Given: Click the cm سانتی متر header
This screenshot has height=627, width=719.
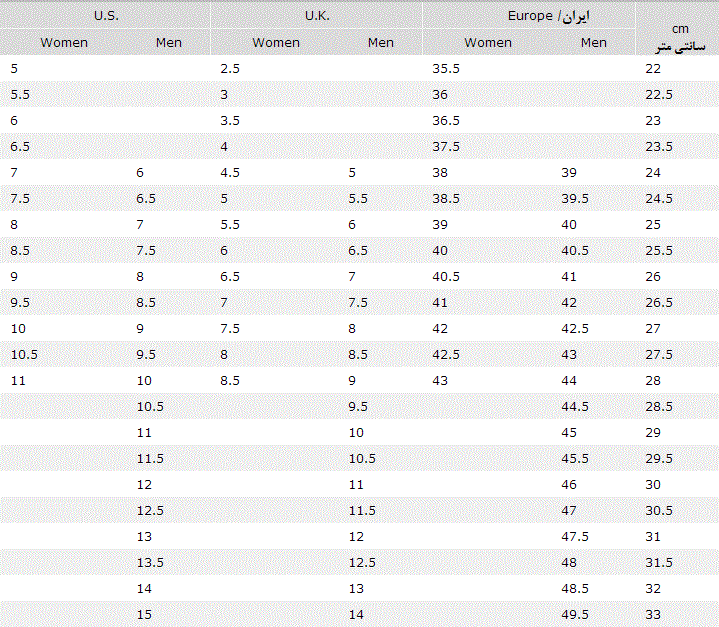Looking at the screenshot, I should (x=680, y=38).
